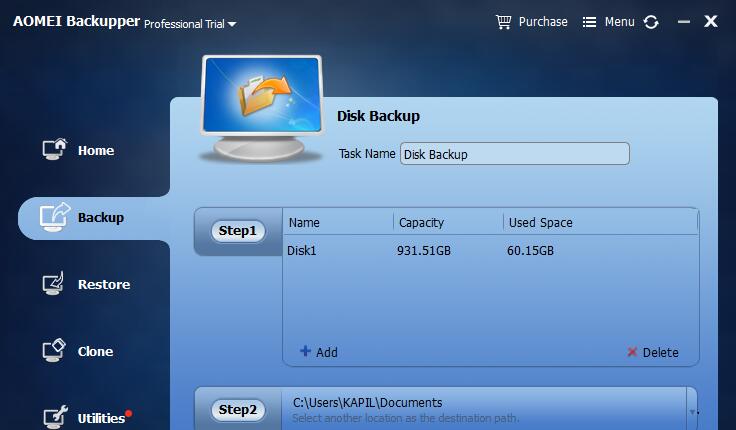Click the 60.15GB used space value
This screenshot has width=736, height=430.
click(x=530, y=251)
